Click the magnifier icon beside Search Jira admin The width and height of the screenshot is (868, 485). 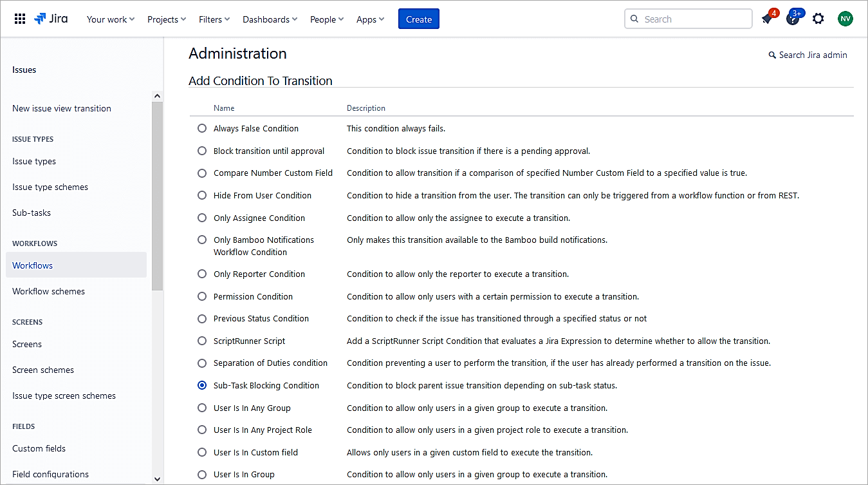772,55
